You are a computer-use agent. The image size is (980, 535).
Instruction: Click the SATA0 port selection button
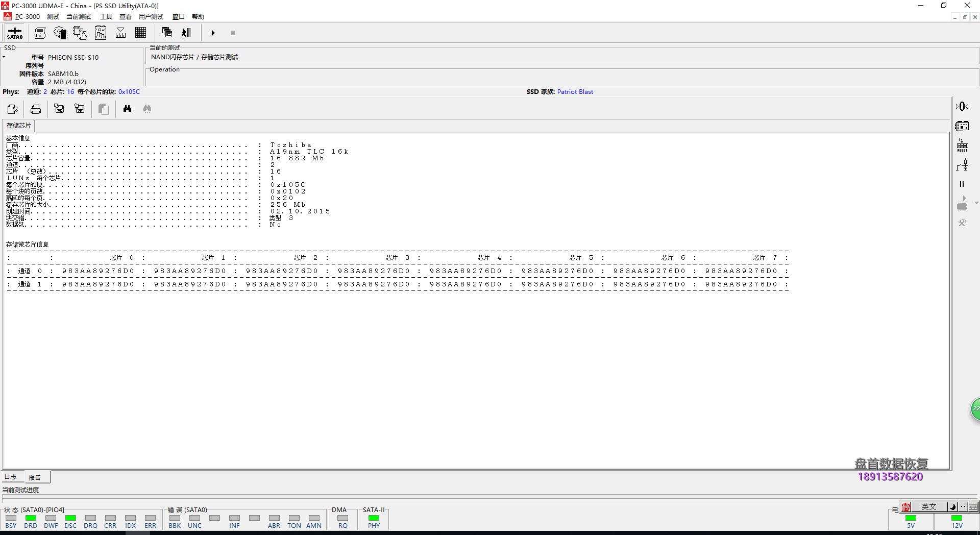click(x=15, y=33)
